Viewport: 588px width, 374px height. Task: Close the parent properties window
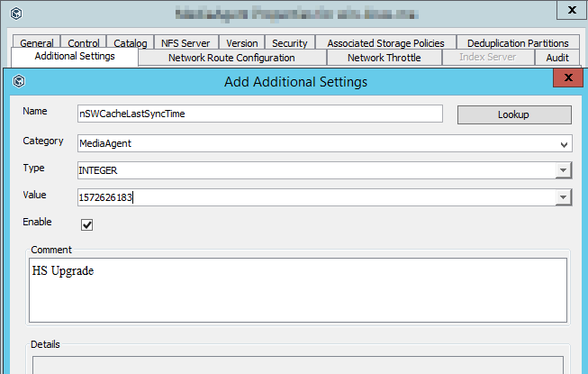[568, 11]
